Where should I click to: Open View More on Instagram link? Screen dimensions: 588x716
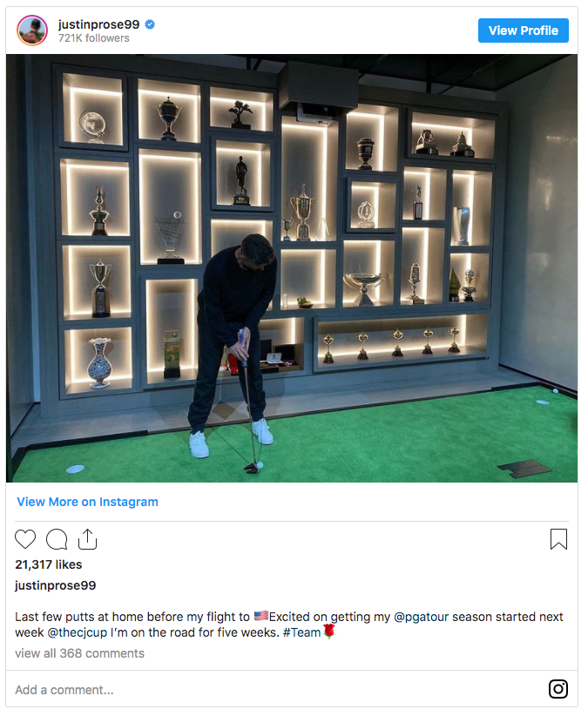[88, 502]
